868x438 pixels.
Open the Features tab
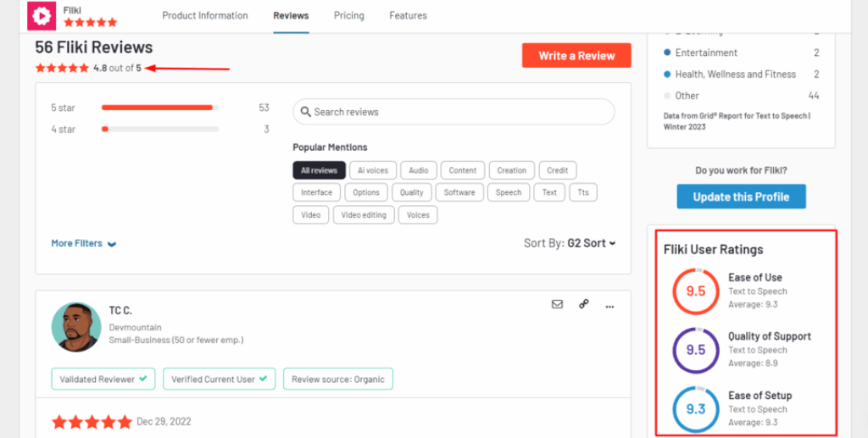408,15
